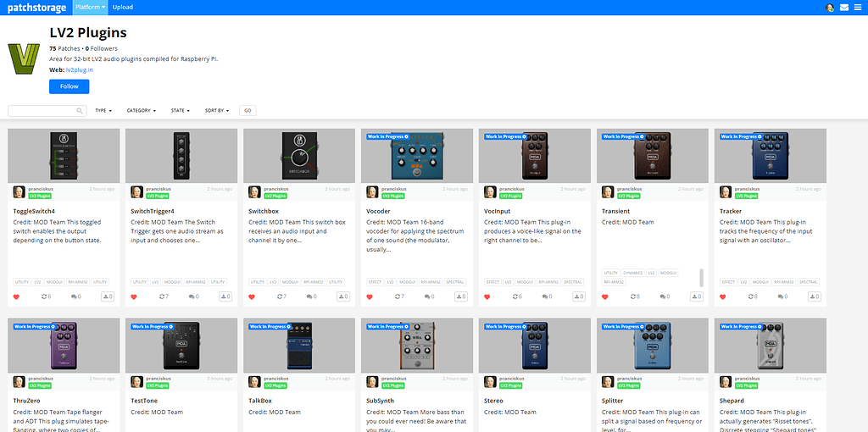Screen dimensions: 868x432
Task: Open the hamburger menu in top bar
Action: pos(858,8)
